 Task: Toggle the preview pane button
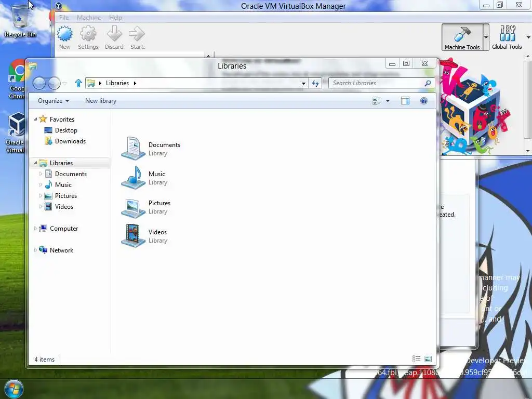tap(405, 101)
